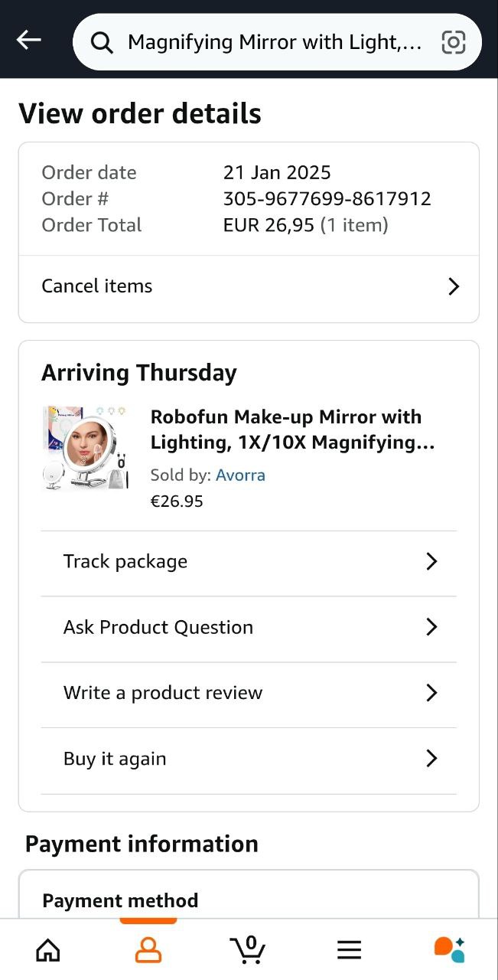
Task: Open the shopping cart icon
Action: [x=249, y=949]
